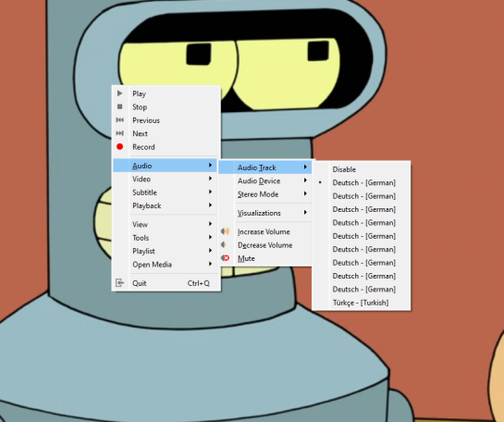Switch audio track to Türkçe - [Turkish]
Image resolution: width=504 pixels, height=422 pixels.
(361, 303)
